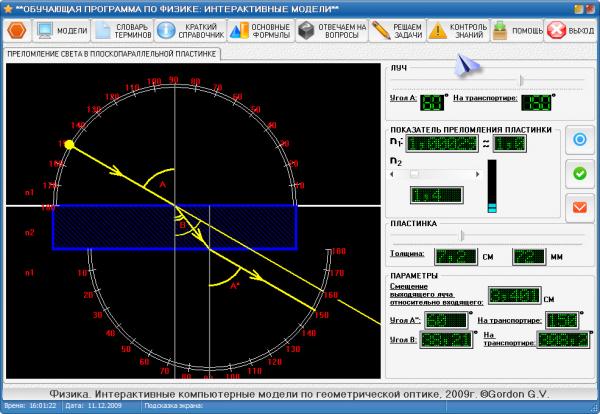Click the n2 medium label beside plate
This screenshot has width=600, height=414.
[30, 232]
